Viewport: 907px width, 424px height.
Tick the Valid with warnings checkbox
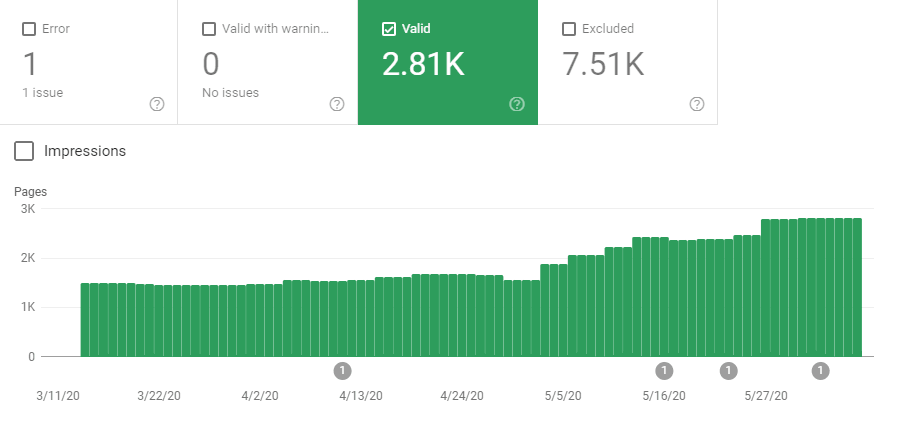209,29
